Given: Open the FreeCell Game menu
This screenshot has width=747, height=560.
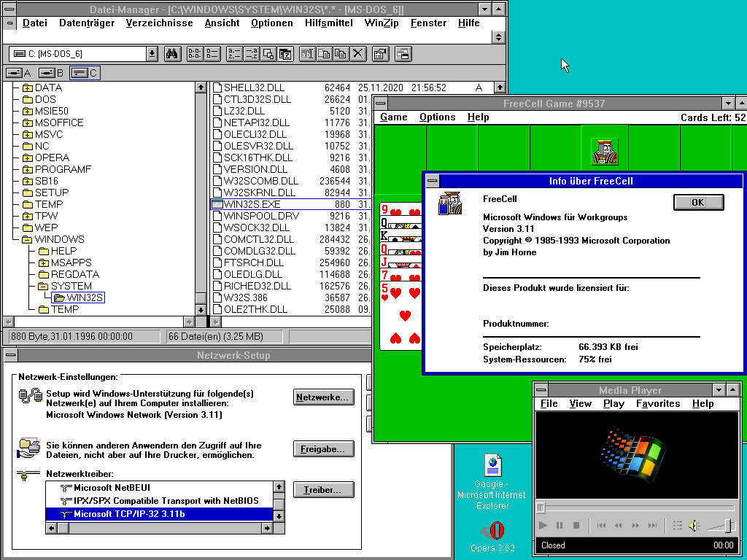Looking at the screenshot, I should 393,117.
